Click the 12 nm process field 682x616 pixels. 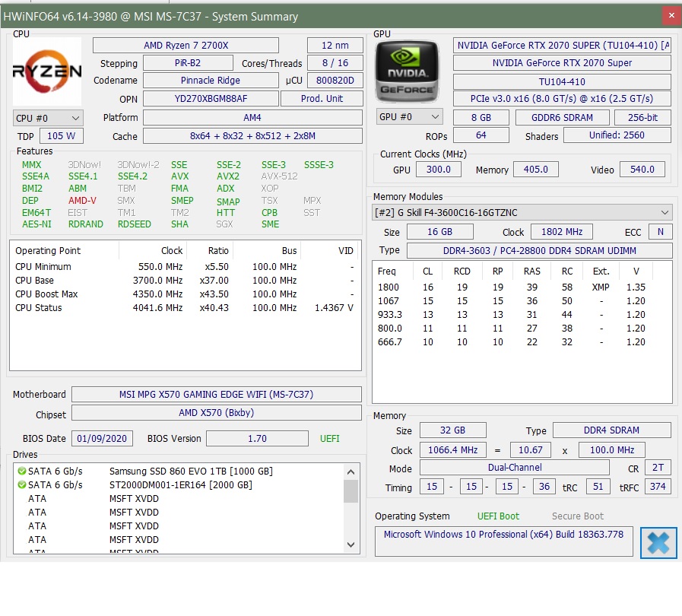pos(335,45)
